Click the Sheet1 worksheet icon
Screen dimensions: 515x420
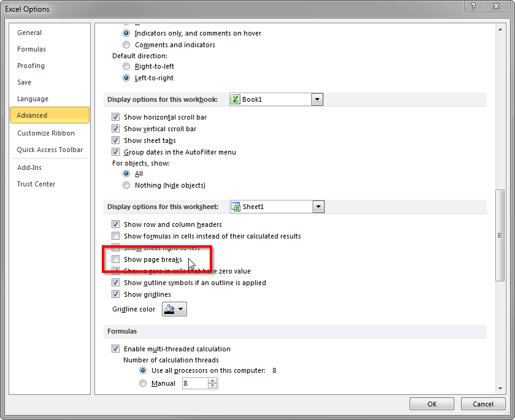click(237, 207)
